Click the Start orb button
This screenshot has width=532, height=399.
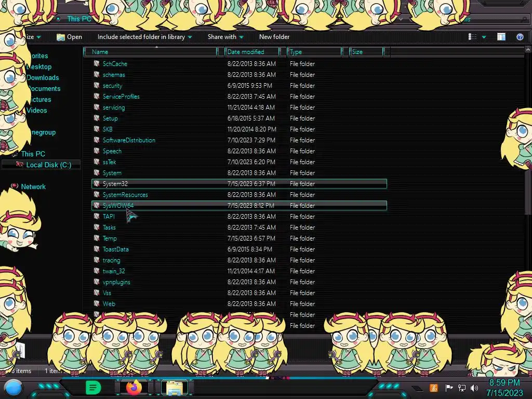click(13, 389)
